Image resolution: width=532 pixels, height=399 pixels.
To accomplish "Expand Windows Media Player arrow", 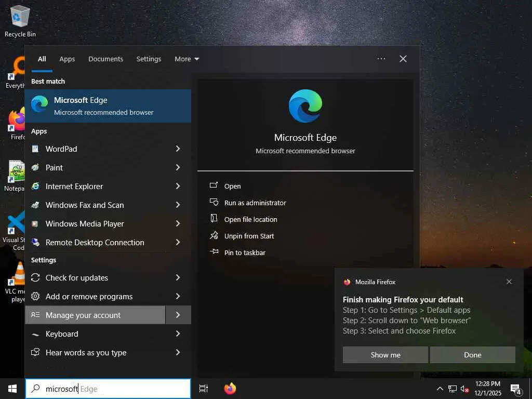I will point(178,223).
